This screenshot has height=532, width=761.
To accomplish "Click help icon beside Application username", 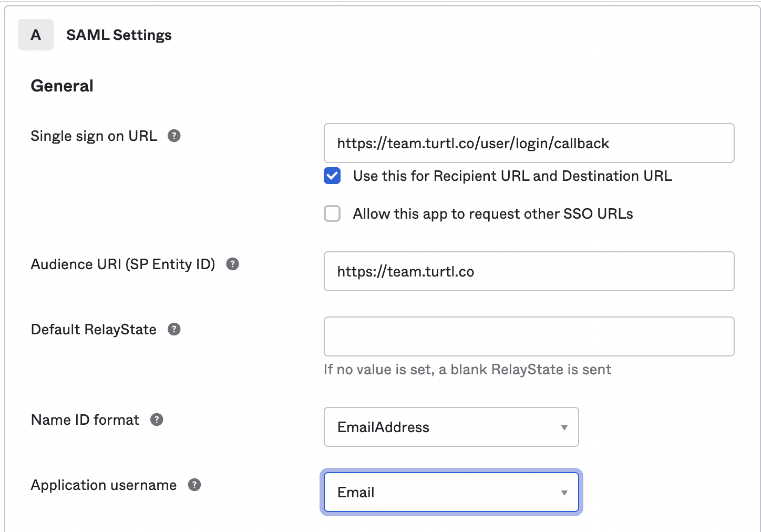I will click(194, 485).
